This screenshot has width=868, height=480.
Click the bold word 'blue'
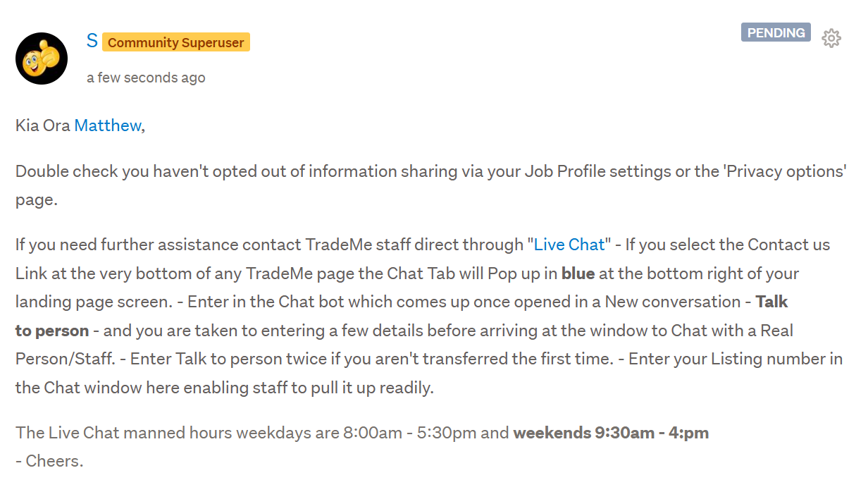pyautogui.click(x=578, y=273)
